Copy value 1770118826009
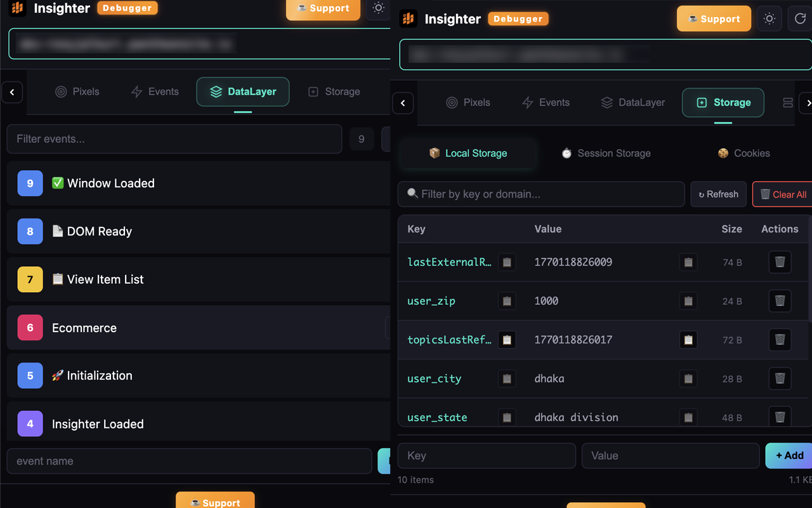Image resolution: width=812 pixels, height=508 pixels. click(x=688, y=262)
